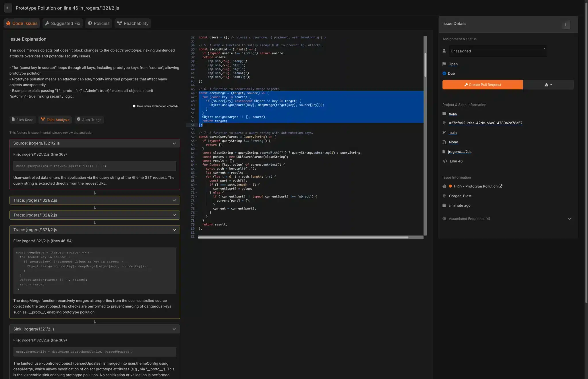
Task: Click the bug icon in Code Issues tab
Action: click(x=8, y=23)
